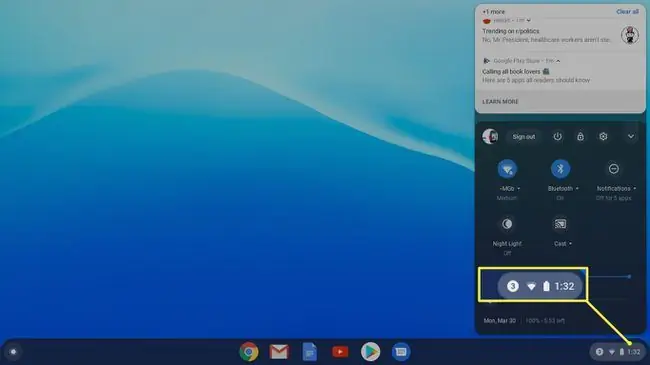Click the status tray clock showing 1:32
Viewport: 650px width, 365px height.
[634, 352]
